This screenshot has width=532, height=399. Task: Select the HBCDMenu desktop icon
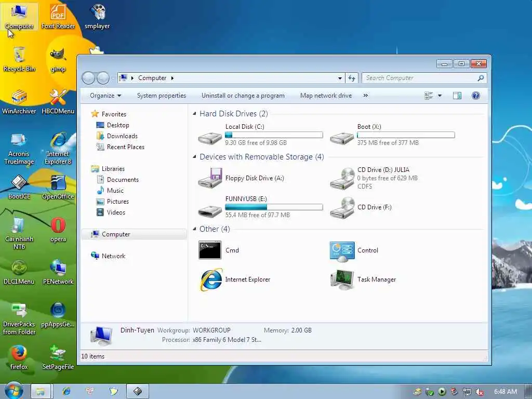coord(58,102)
